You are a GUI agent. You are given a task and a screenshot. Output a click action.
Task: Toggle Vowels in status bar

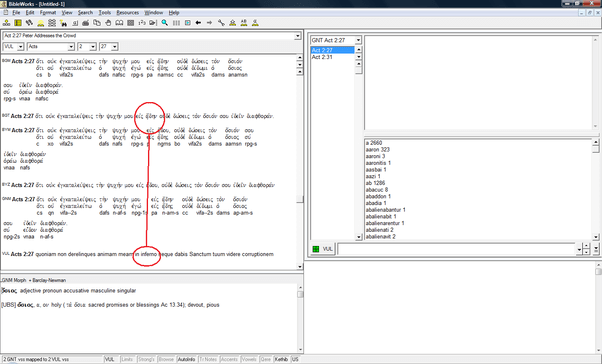[x=249, y=359]
